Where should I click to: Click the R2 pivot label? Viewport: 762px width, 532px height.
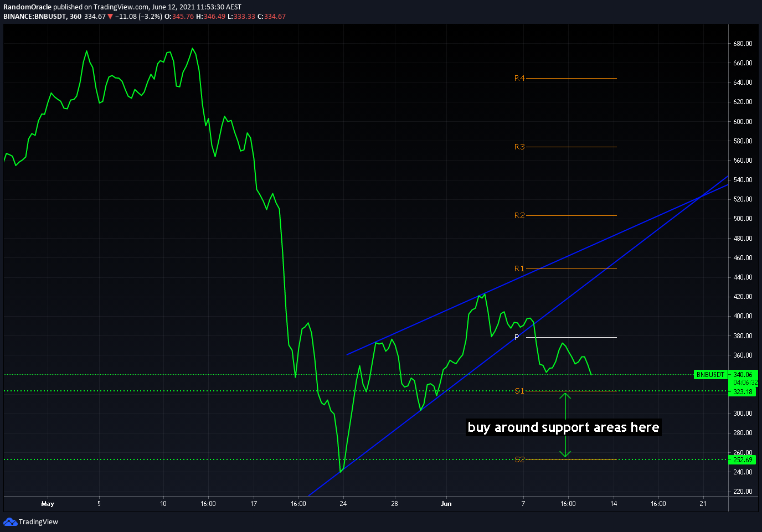(x=519, y=215)
